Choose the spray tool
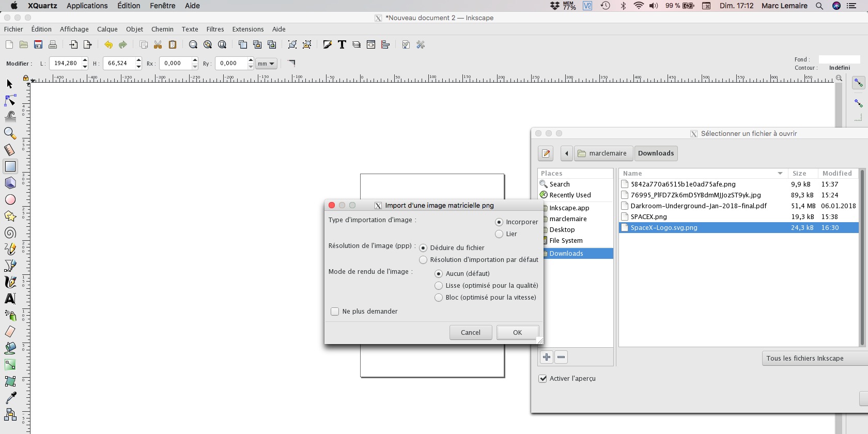This screenshot has width=868, height=434. click(10, 315)
